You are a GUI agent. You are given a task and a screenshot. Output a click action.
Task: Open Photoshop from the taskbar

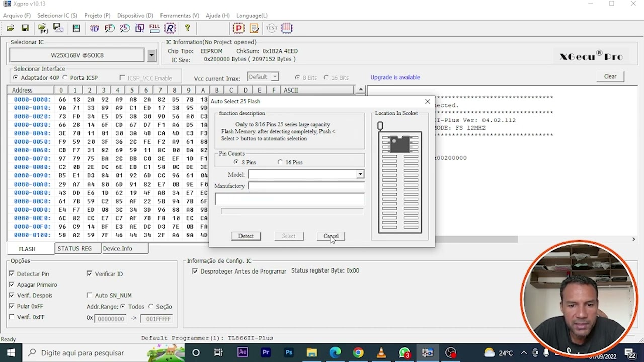(289, 352)
